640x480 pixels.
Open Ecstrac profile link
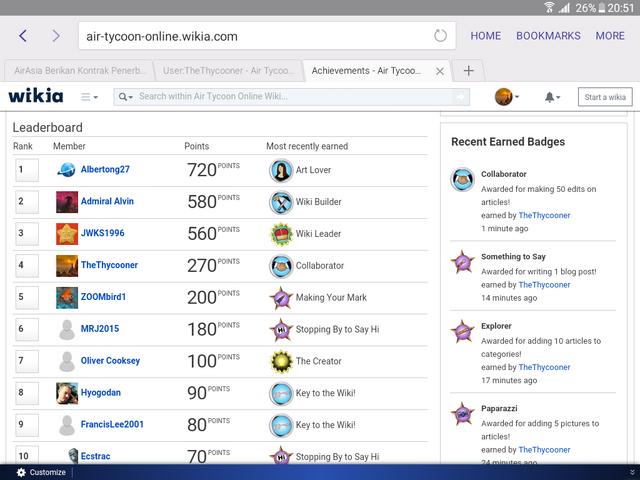tap(96, 456)
